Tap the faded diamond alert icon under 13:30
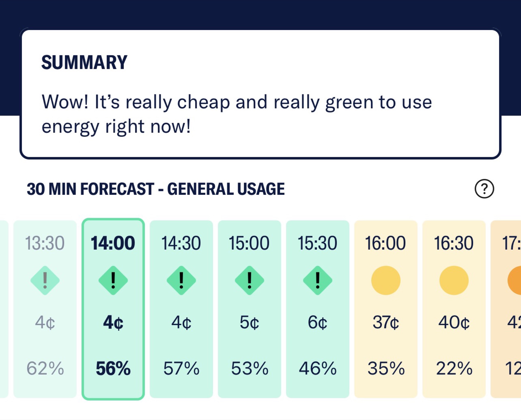 pos(45,280)
